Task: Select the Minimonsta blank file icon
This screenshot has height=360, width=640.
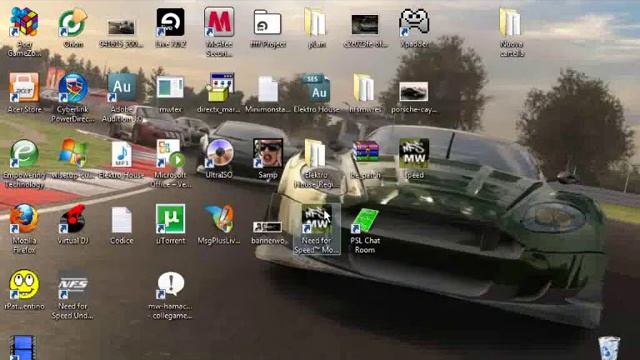Action: pos(268,89)
